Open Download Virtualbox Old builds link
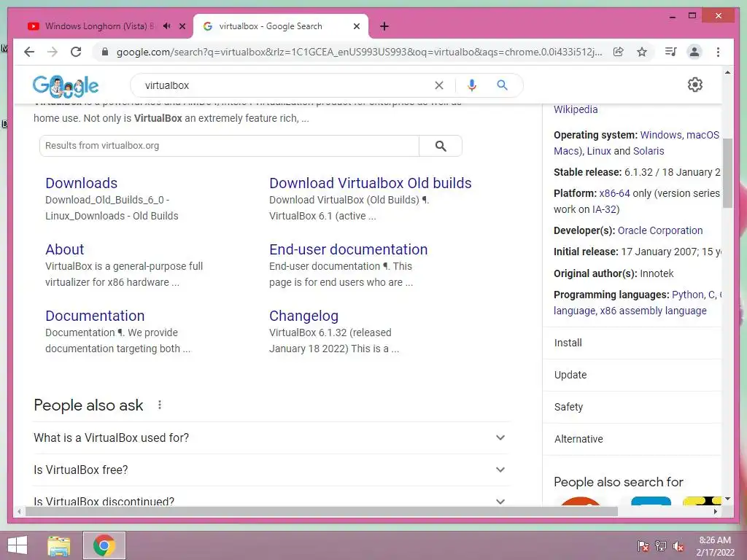The width and height of the screenshot is (747, 560). pos(370,183)
